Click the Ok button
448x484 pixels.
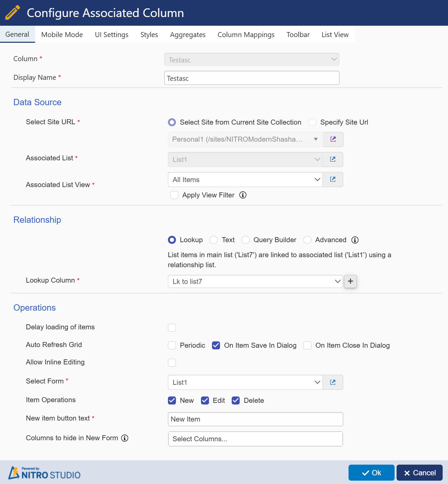coord(371,473)
